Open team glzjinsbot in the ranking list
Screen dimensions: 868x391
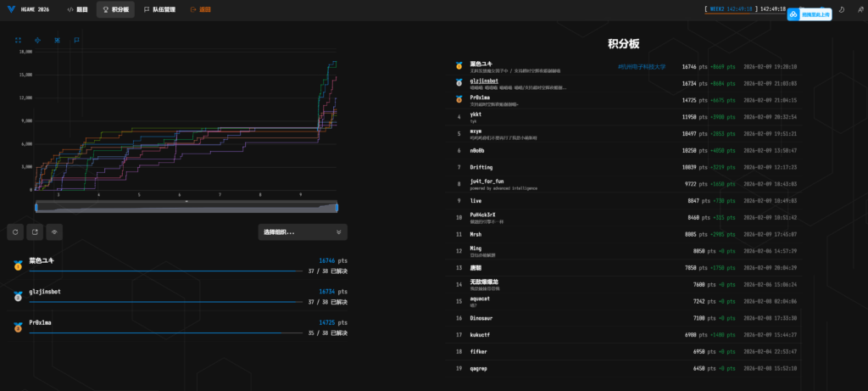tap(483, 81)
